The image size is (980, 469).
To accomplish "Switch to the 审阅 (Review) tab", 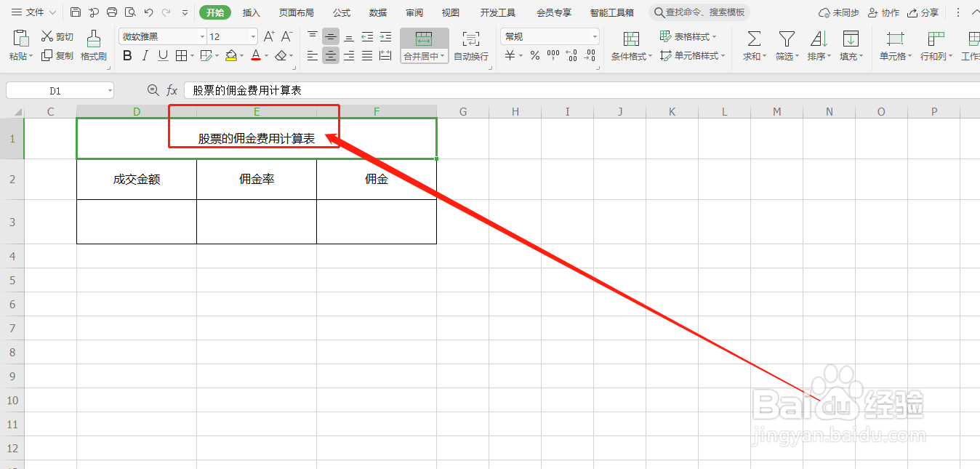I will (414, 12).
